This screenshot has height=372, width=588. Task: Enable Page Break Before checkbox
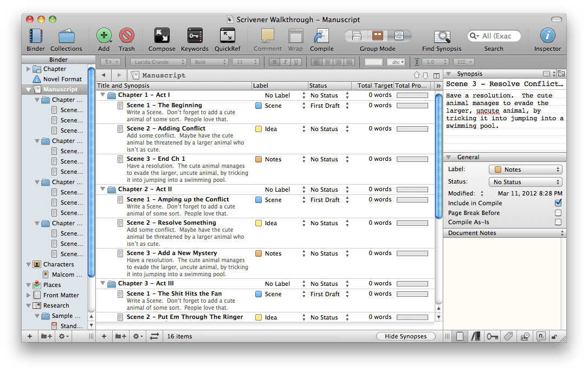click(x=558, y=213)
